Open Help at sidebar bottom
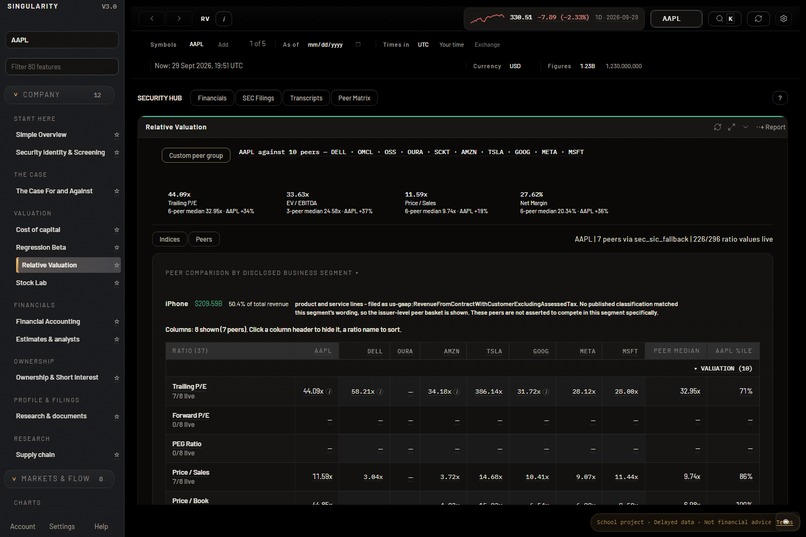The height and width of the screenshot is (537, 806). pos(101,527)
